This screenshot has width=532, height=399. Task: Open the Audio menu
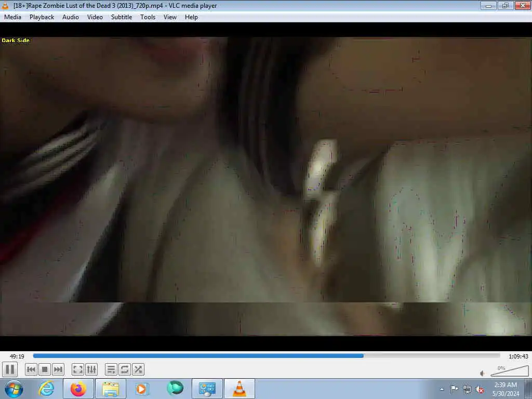71,17
